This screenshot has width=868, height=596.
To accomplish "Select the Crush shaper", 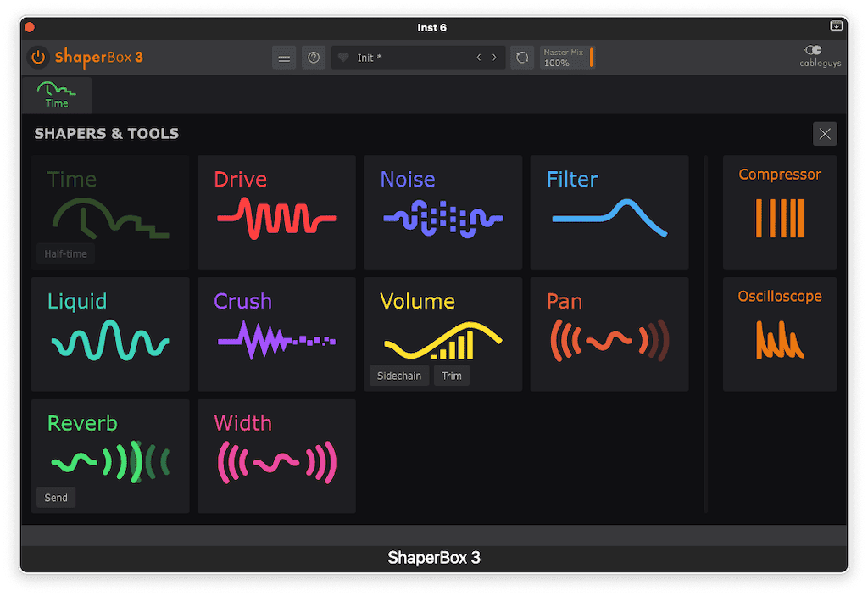I will tap(276, 333).
